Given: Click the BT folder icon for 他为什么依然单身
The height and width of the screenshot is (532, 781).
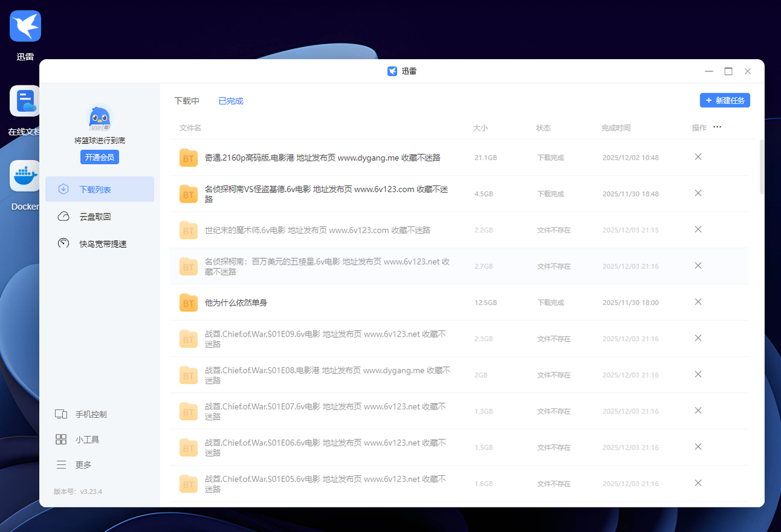Looking at the screenshot, I should pos(189,303).
